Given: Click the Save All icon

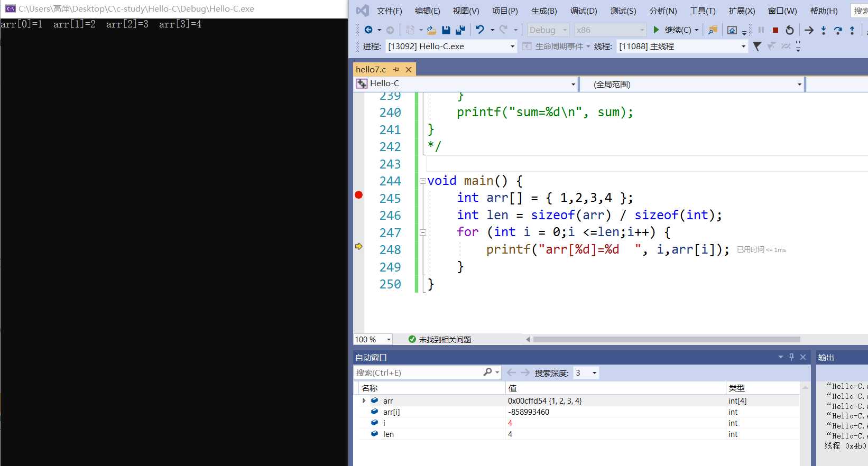Looking at the screenshot, I should click(460, 30).
